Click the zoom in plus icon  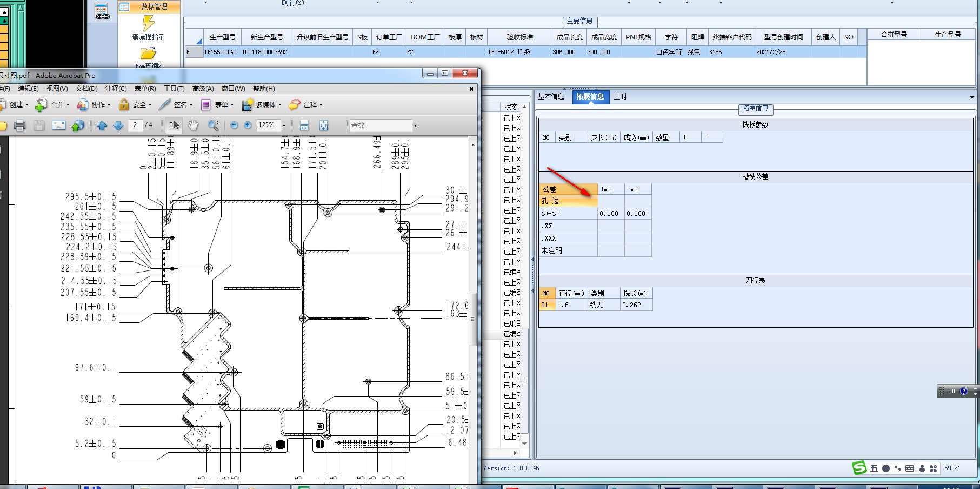pos(248,125)
